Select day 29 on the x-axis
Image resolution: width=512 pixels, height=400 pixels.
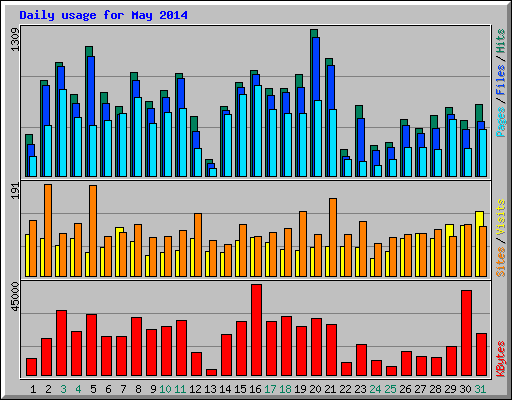point(450,389)
